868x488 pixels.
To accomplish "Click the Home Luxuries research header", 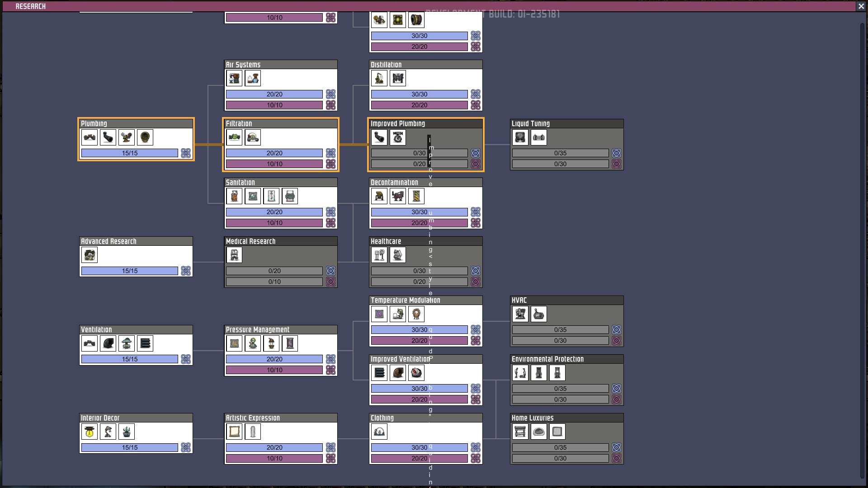I will [533, 418].
